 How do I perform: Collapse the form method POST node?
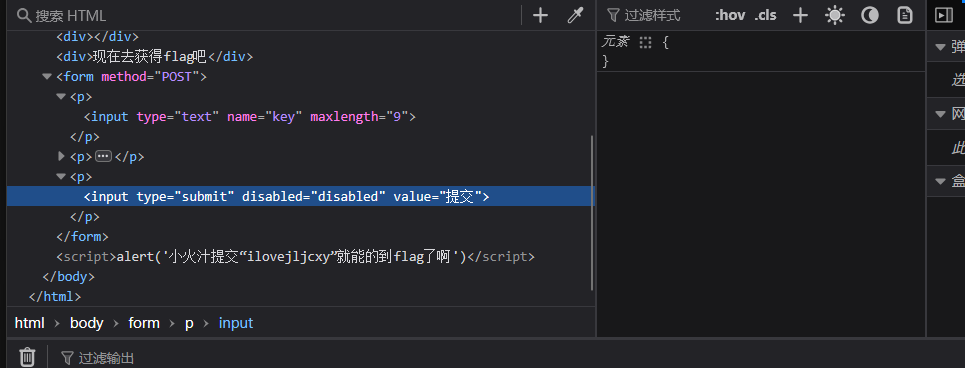[x=47, y=77]
